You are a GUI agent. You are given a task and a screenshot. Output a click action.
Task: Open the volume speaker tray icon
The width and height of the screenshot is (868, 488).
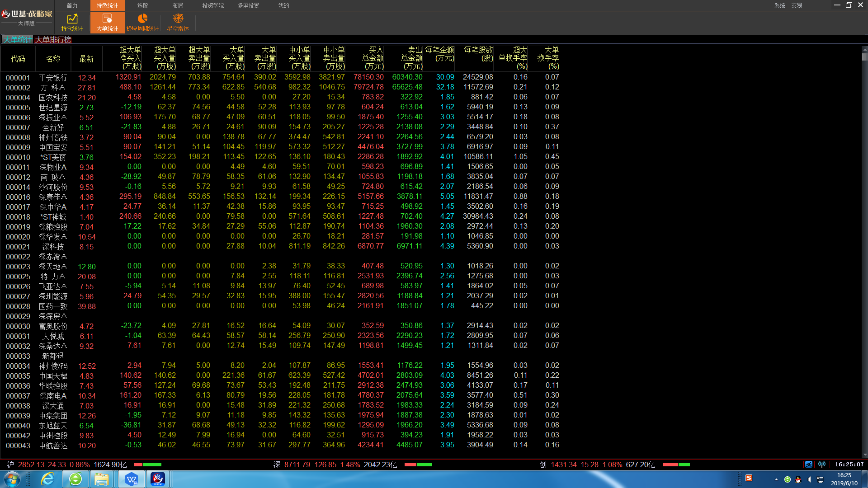pyautogui.click(x=809, y=479)
